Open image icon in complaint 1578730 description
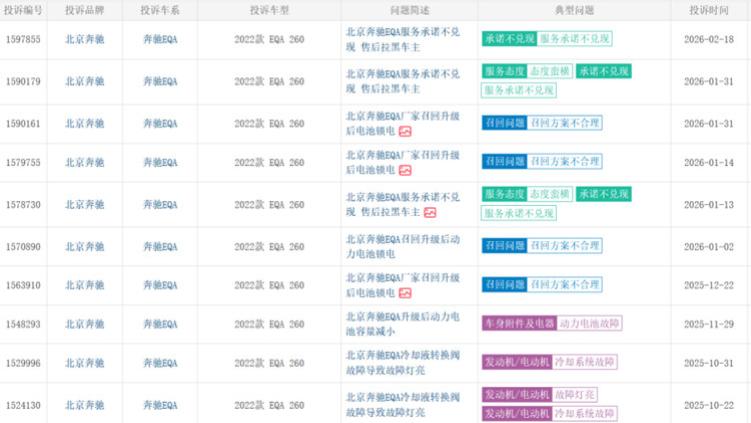Image resolution: width=751 pixels, height=423 pixels. click(x=430, y=212)
